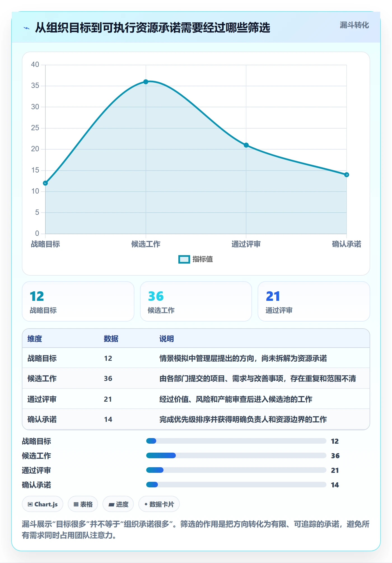This screenshot has height=563, width=392.
Task: Click the 通过评审 data point on the chart
Action: coord(246,145)
